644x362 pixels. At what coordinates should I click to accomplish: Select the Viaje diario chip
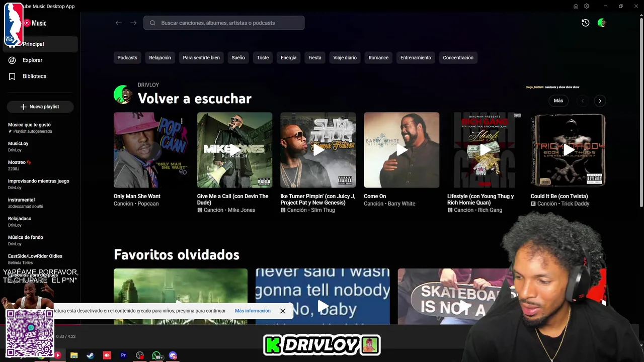[345, 58]
